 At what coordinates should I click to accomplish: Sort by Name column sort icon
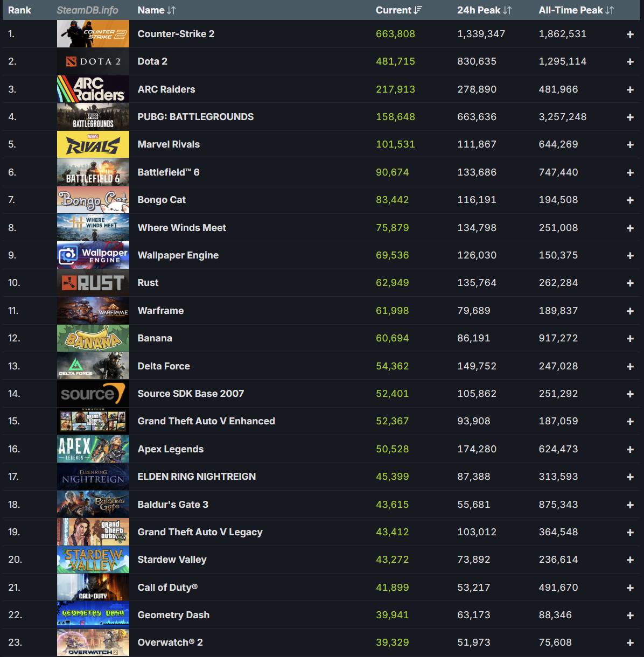[171, 10]
